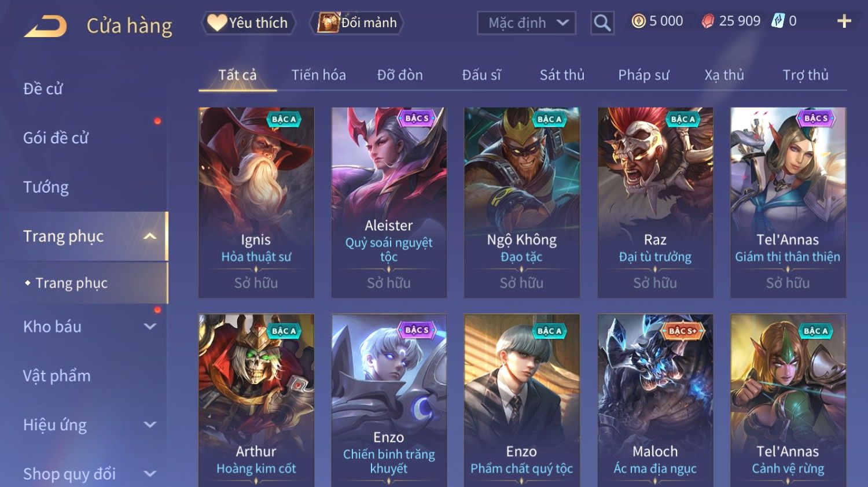Tap the red gem currency icon
The height and width of the screenshot is (487, 868).
click(708, 21)
